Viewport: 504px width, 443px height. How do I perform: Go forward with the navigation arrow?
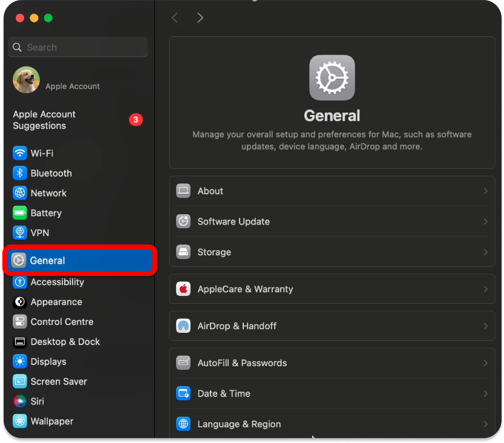[x=200, y=18]
